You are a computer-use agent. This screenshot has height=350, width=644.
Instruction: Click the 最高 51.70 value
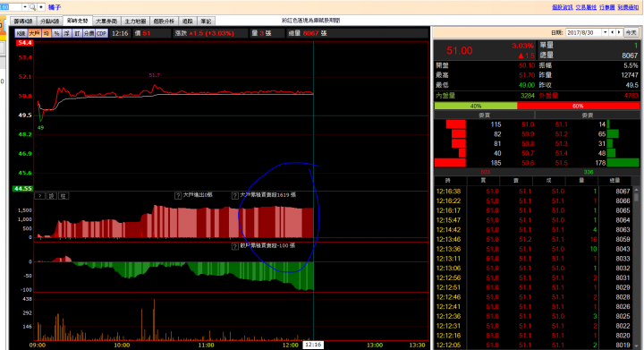click(527, 75)
